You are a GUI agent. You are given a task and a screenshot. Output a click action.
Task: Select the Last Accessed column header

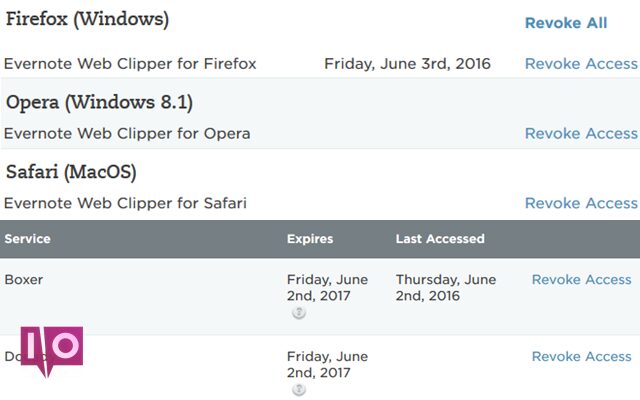440,239
